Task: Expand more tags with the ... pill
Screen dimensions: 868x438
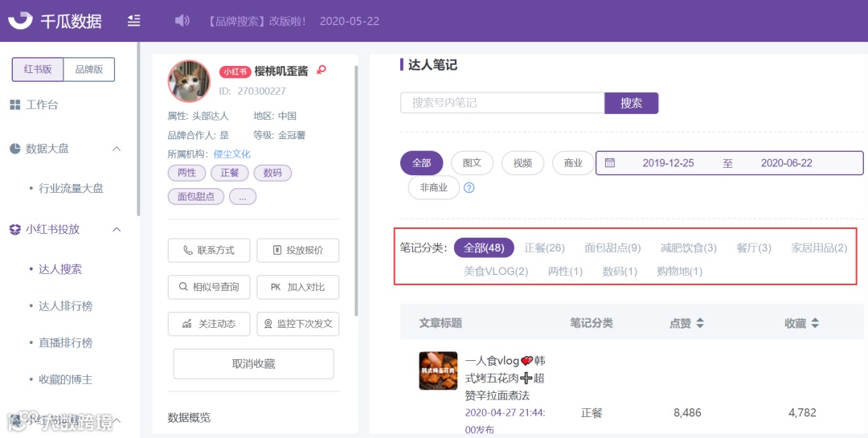Action: pyautogui.click(x=243, y=197)
